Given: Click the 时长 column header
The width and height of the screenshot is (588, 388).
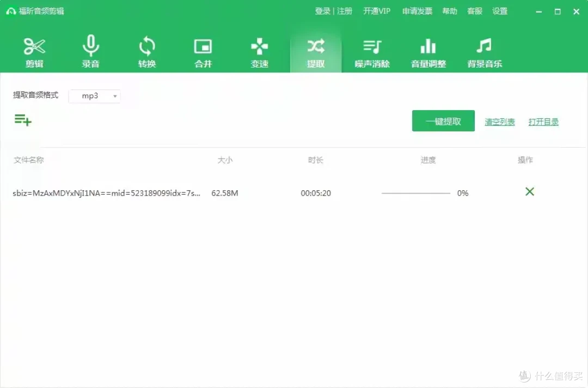Looking at the screenshot, I should (316, 160).
